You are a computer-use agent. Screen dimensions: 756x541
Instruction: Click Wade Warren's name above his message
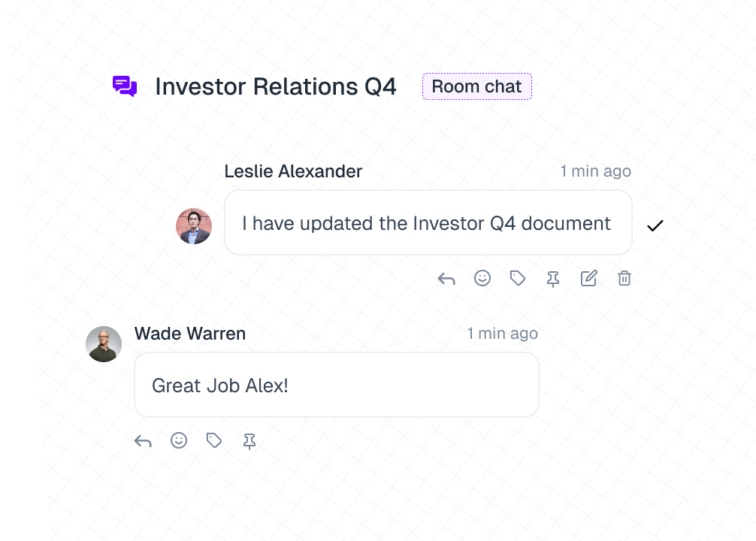pyautogui.click(x=190, y=334)
